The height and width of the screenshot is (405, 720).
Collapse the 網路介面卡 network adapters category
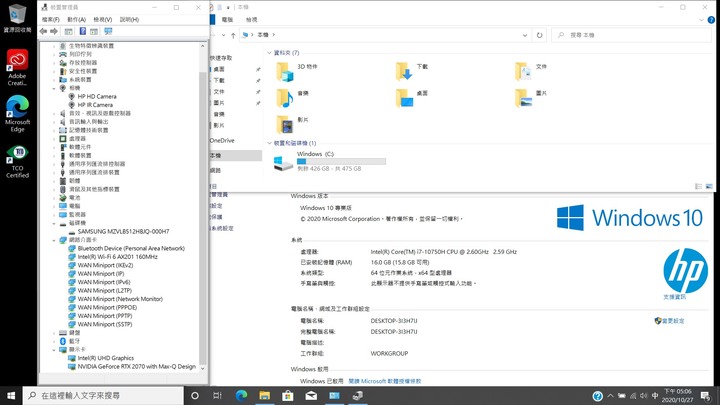[54, 240]
